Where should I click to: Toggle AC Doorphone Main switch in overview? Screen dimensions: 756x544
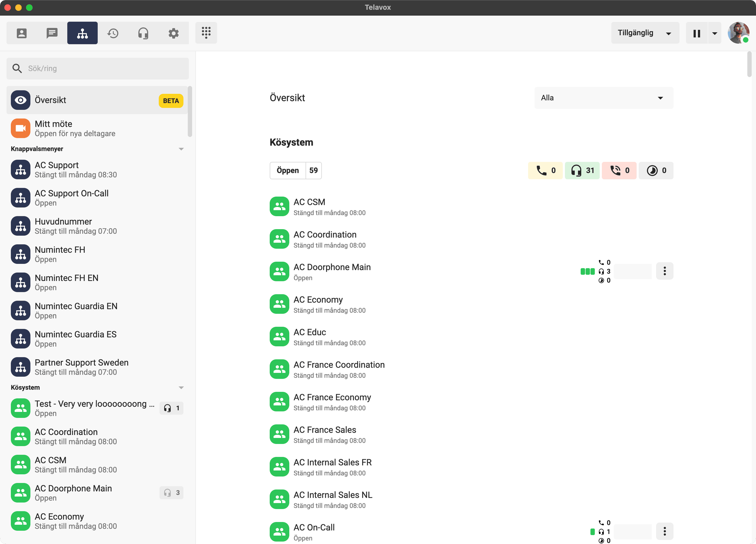632,271
